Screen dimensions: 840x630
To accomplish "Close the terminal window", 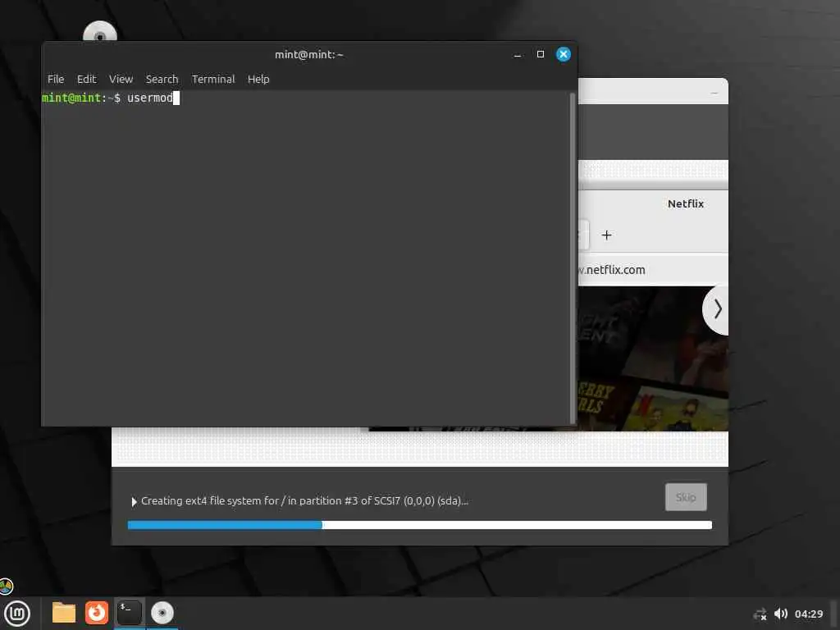I will pos(563,54).
